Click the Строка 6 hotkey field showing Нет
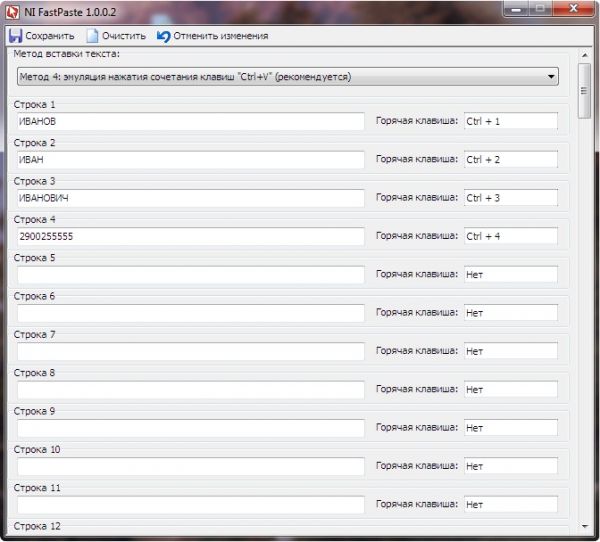Image resolution: width=600 pixels, height=542 pixels. coord(511,312)
